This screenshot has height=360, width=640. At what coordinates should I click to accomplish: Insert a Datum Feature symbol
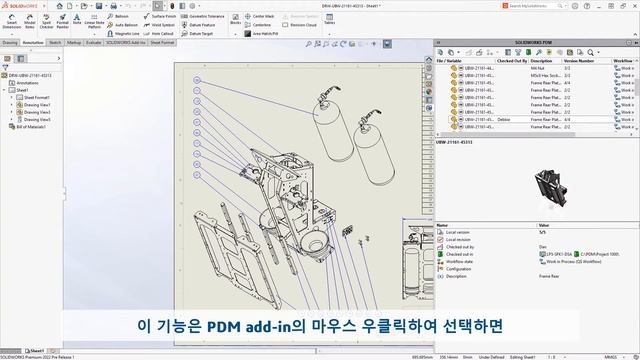point(198,25)
